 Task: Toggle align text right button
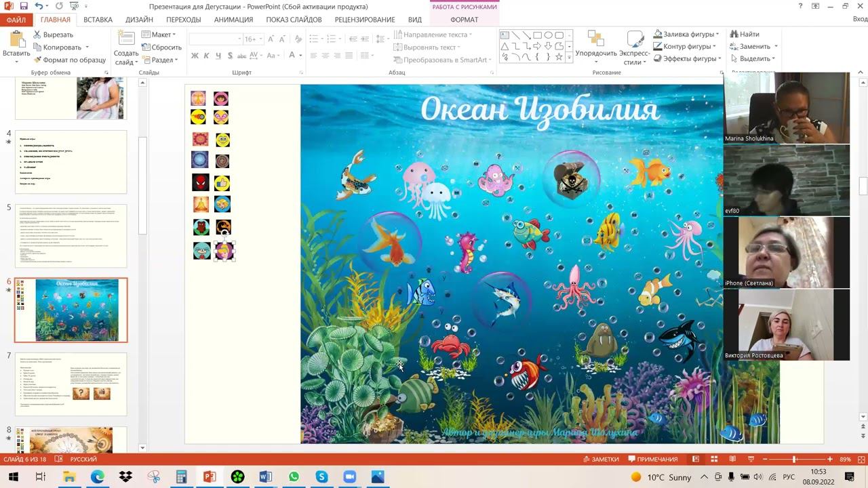tap(338, 56)
